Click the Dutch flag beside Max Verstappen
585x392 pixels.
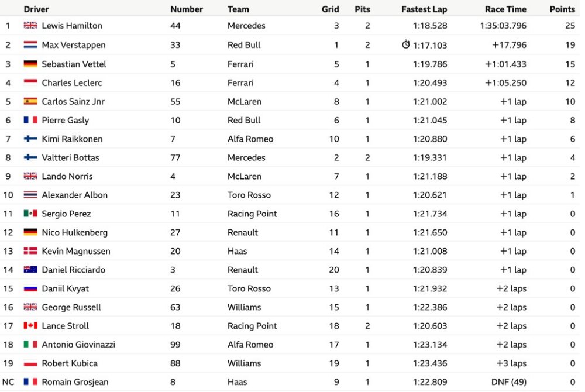pos(30,44)
